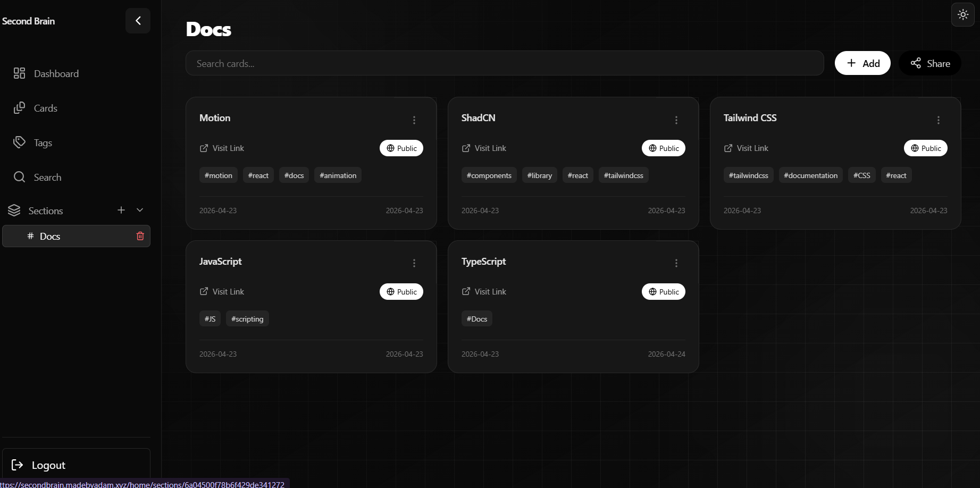The image size is (980, 488).
Task: Visit the link on the ShadCN card
Action: [x=484, y=148]
